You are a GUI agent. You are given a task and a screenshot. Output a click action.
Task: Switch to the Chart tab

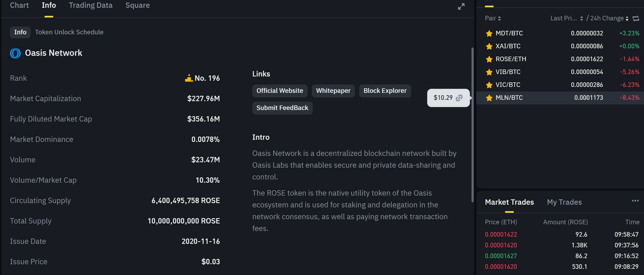pos(19,5)
